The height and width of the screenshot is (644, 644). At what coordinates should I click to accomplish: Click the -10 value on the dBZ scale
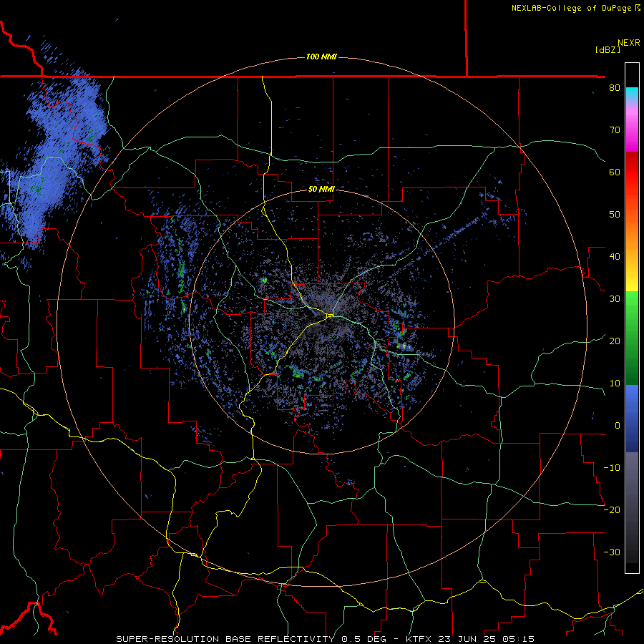click(612, 468)
